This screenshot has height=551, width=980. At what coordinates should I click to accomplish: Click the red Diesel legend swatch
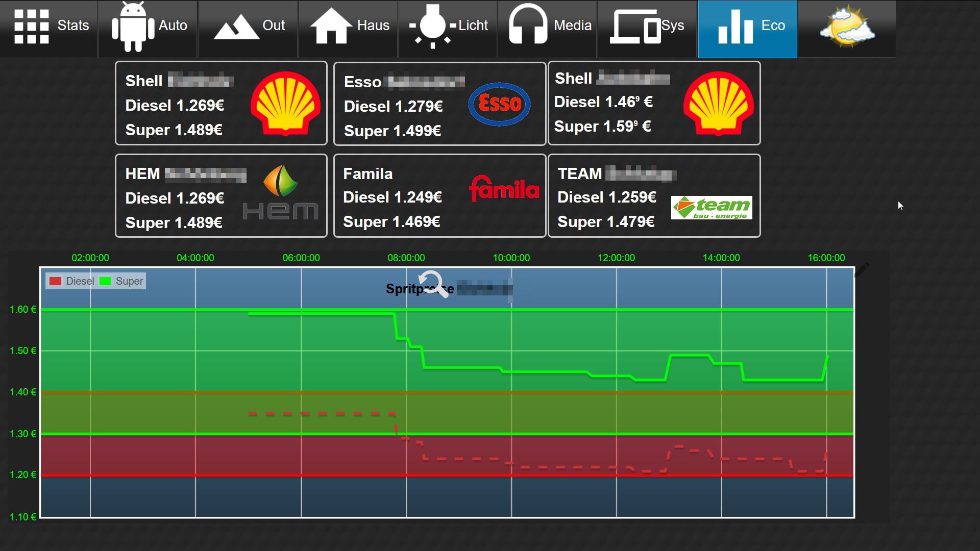(55, 281)
